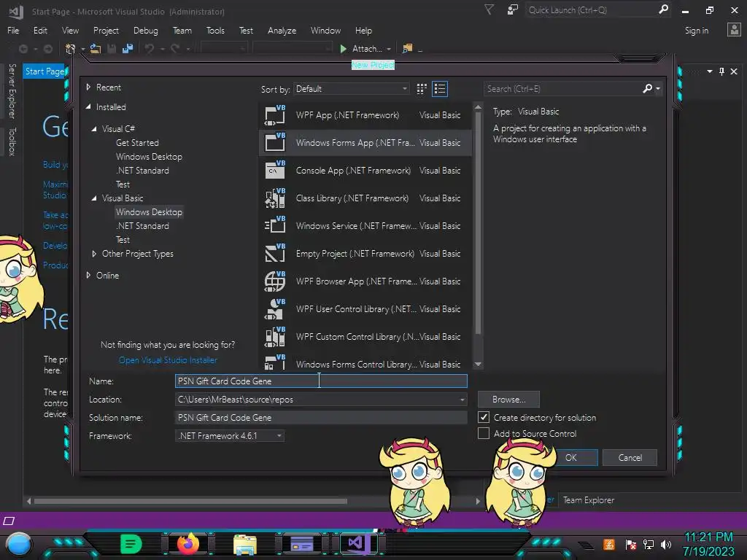Select Empty Project template icon

(x=275, y=253)
